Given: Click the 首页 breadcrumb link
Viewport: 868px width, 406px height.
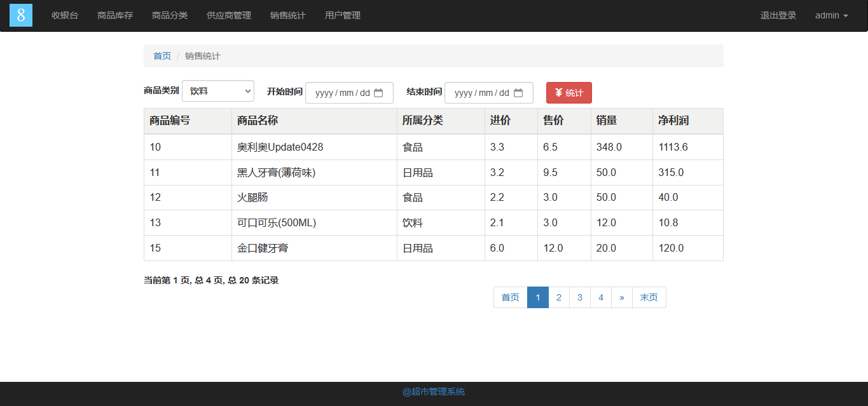Looking at the screenshot, I should click(x=162, y=56).
